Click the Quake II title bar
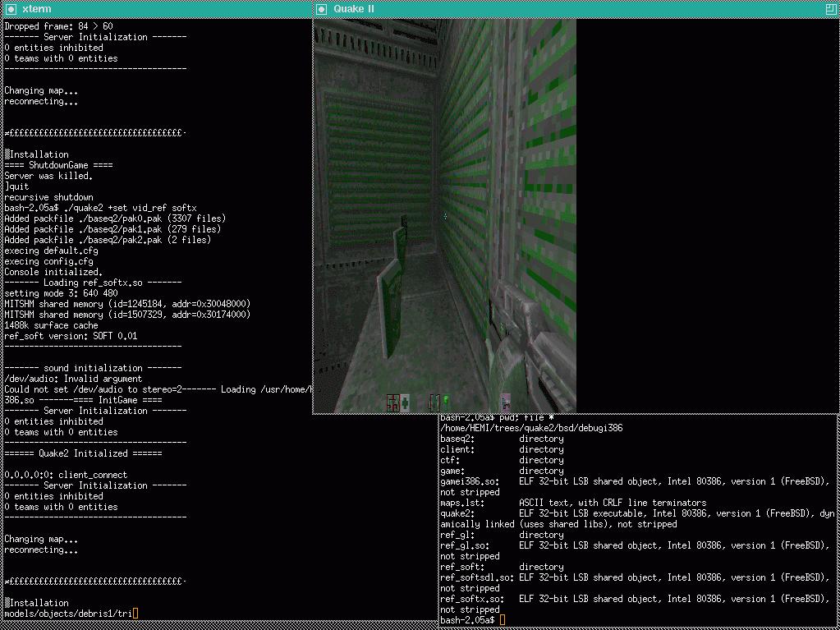This screenshot has width=840, height=630. tap(575, 8)
